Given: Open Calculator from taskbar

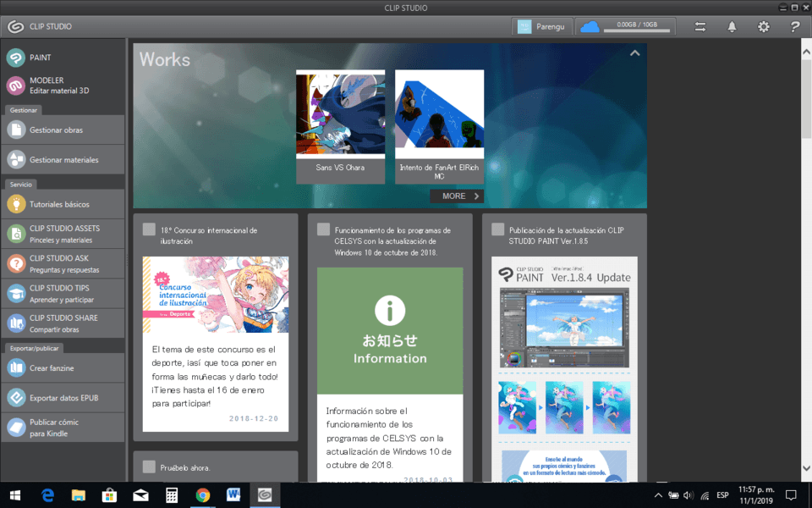Looking at the screenshot, I should point(172,495).
